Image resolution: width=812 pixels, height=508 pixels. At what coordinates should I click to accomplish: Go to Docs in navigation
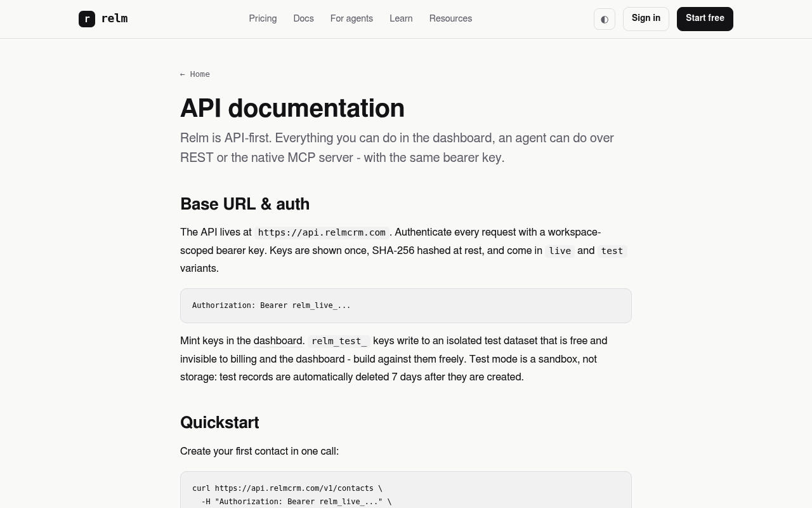coord(303,18)
